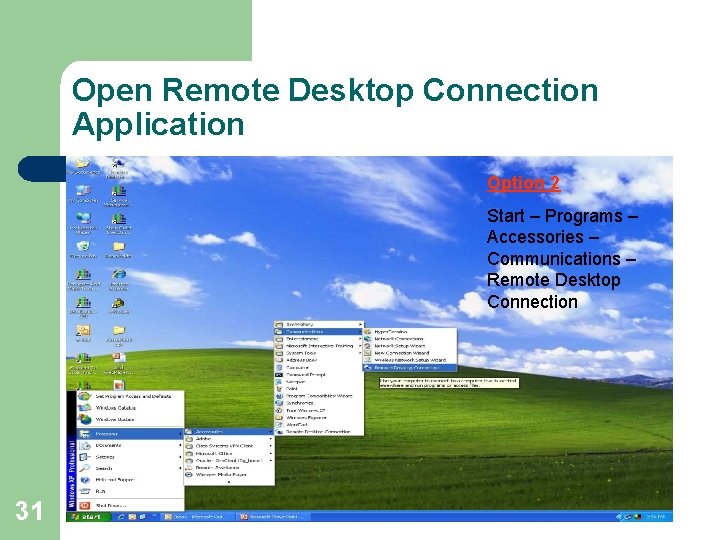Click the Notepad icon in Accessories
720x540 pixels.
279,382
